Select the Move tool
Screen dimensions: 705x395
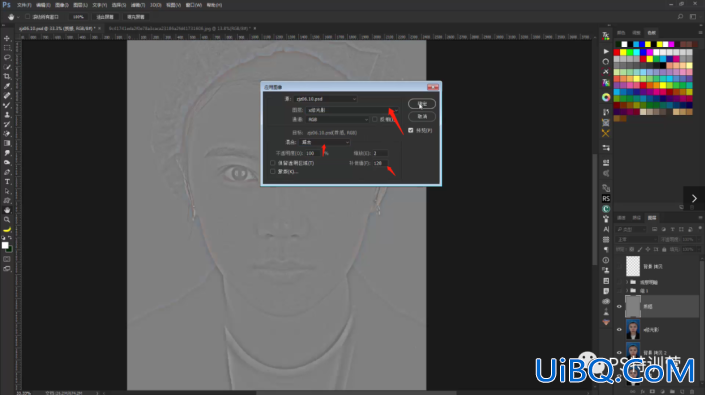tap(7, 38)
